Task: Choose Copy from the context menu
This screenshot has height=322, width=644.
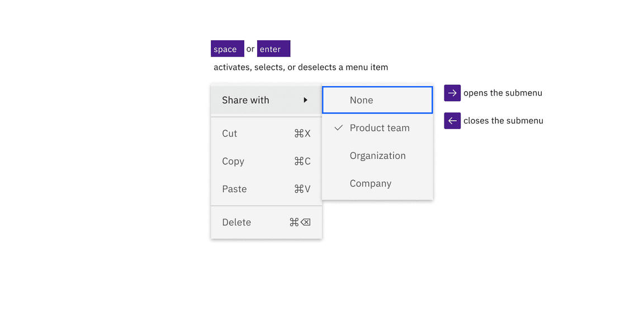Action: (233, 161)
